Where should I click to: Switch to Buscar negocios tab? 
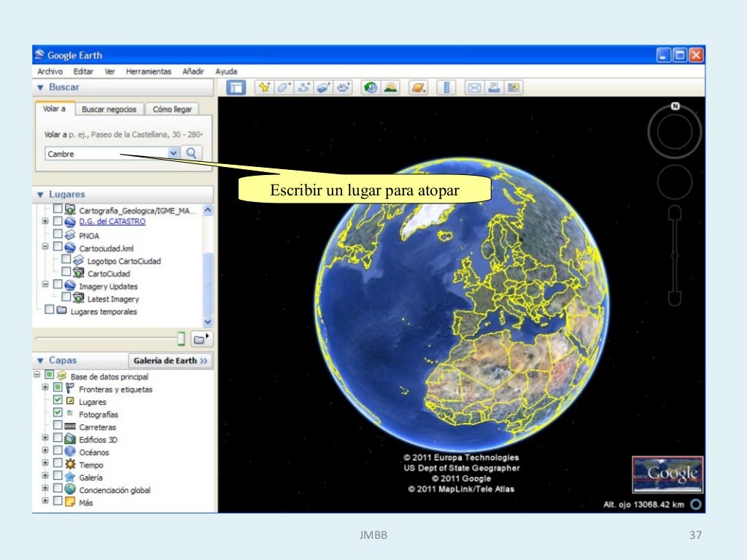(109, 109)
